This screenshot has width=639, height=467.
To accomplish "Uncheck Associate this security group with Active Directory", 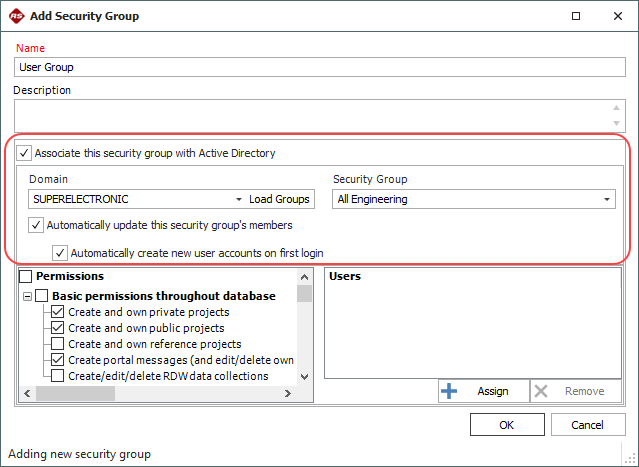I will pyautogui.click(x=24, y=153).
